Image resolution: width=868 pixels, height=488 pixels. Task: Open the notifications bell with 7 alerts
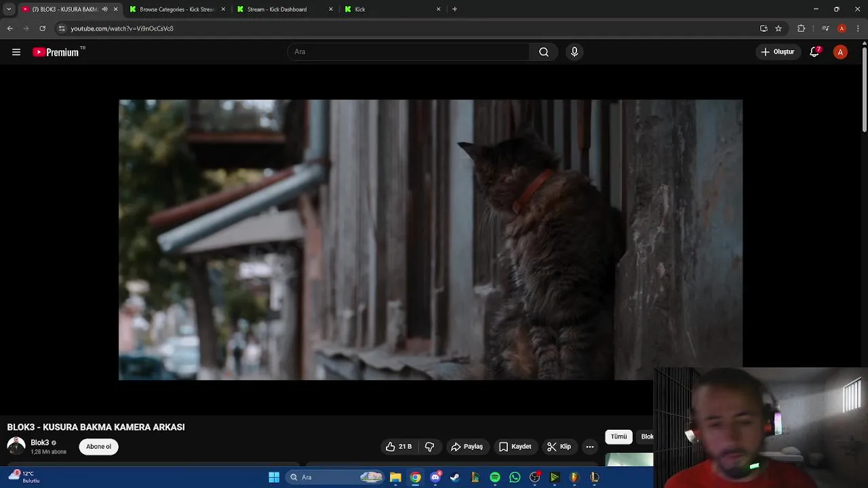coord(815,52)
